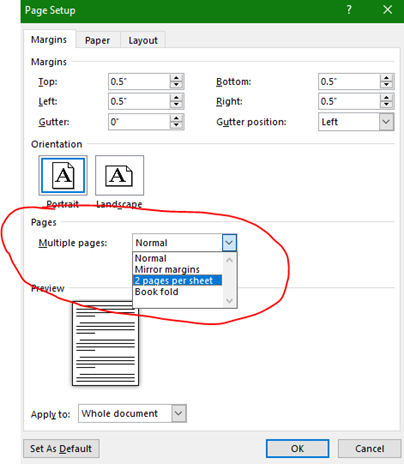Switch to the Paper tab

click(97, 40)
